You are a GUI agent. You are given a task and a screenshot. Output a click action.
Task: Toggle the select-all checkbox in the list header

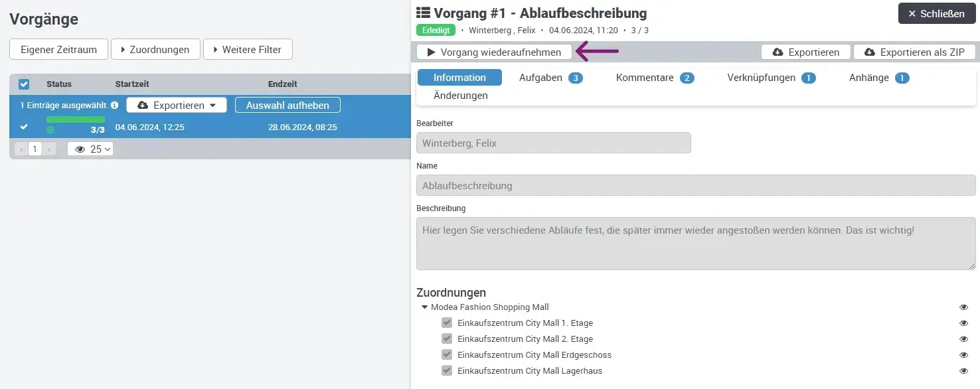point(24,84)
